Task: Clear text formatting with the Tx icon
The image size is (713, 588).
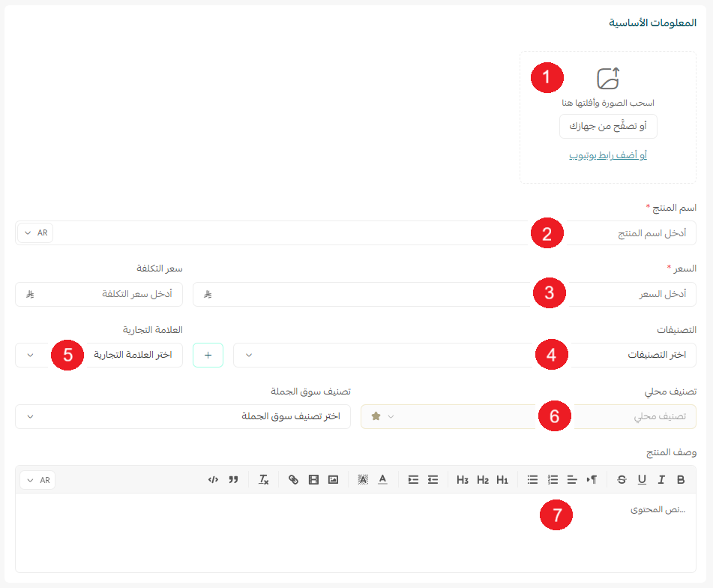Action: (263, 478)
